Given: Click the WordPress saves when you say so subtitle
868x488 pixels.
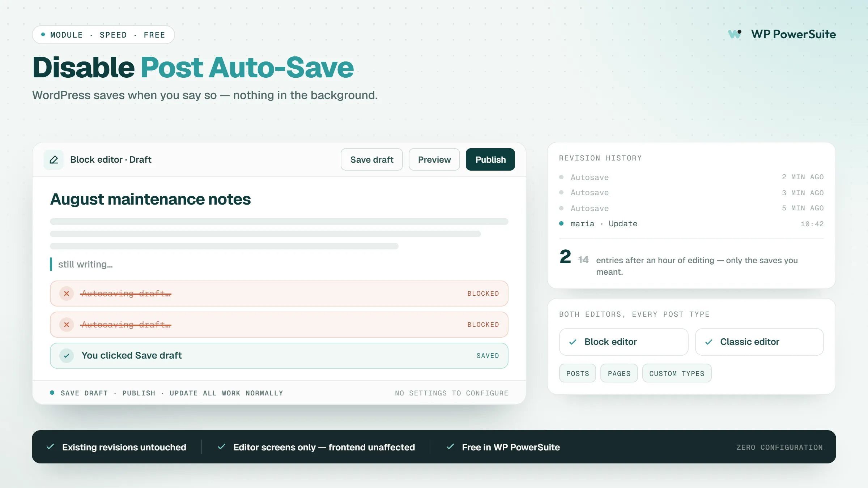Looking at the screenshot, I should click(205, 95).
